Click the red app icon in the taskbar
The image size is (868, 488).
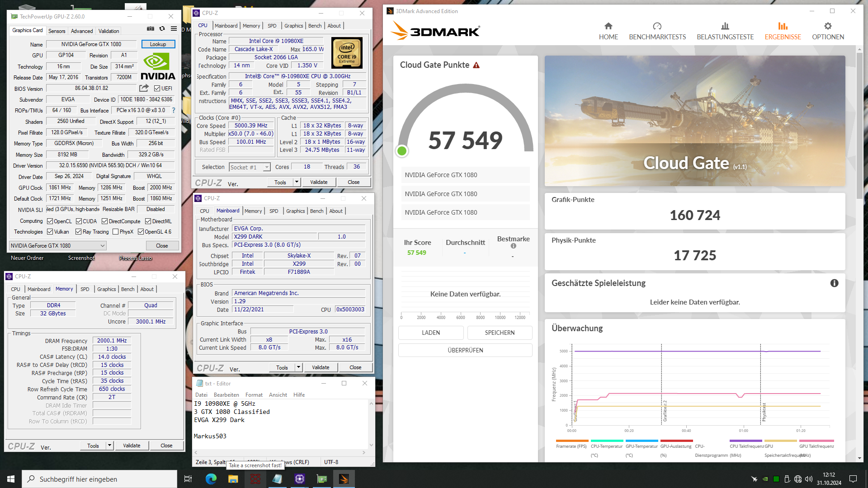click(x=255, y=479)
